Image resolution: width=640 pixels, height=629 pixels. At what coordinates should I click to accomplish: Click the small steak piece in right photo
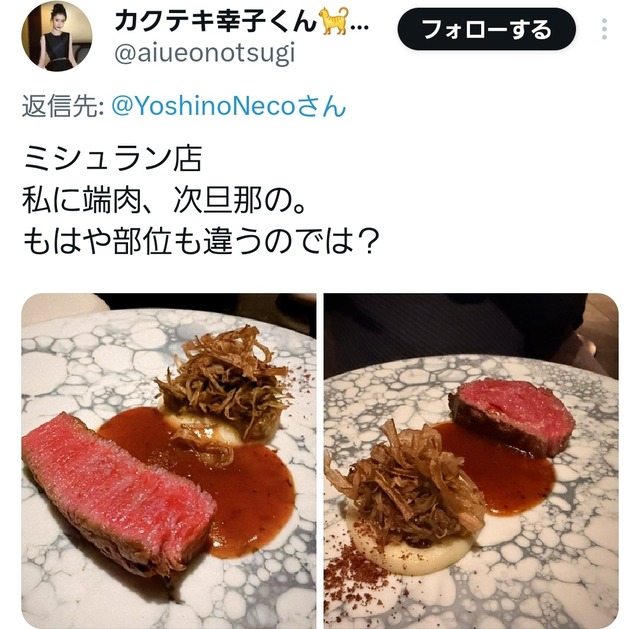tap(512, 416)
